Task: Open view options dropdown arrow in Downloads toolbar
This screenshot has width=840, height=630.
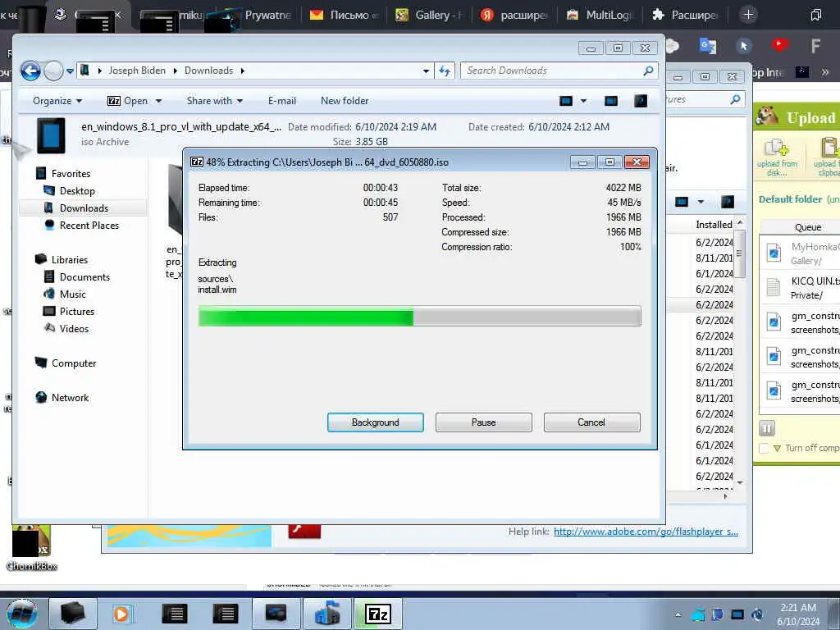Action: tap(583, 101)
